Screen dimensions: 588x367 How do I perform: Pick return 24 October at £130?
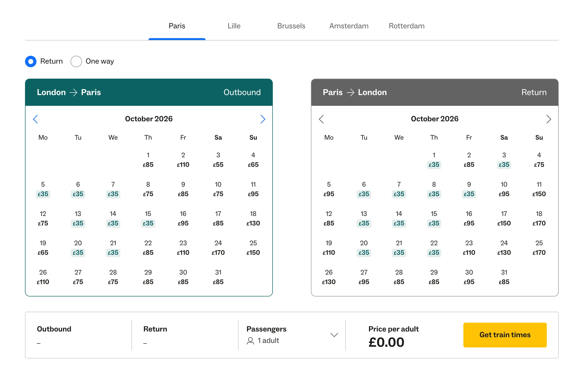pyautogui.click(x=504, y=248)
